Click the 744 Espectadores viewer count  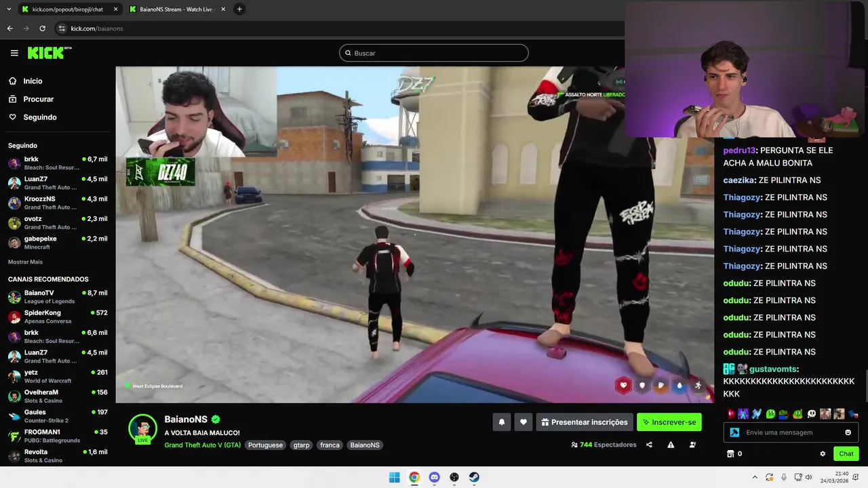(x=604, y=445)
